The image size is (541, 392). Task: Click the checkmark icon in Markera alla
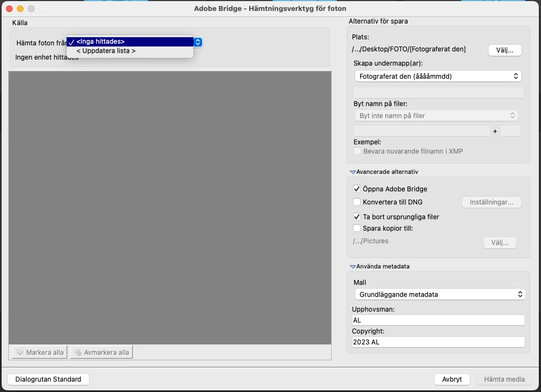click(x=20, y=352)
